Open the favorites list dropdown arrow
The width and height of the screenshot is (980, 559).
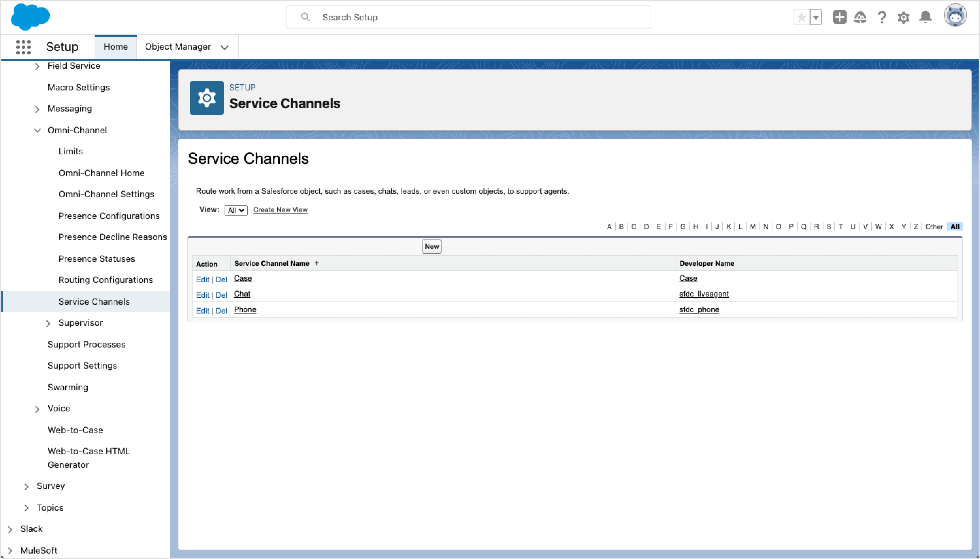tap(816, 17)
